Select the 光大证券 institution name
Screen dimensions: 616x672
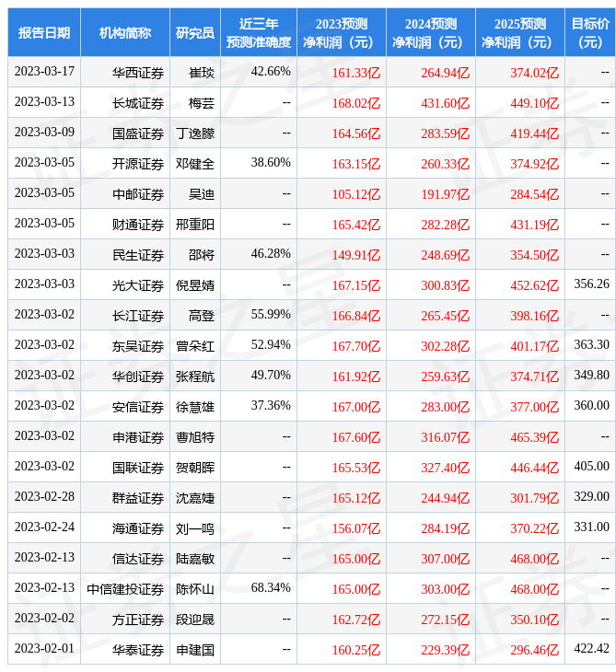click(x=138, y=284)
